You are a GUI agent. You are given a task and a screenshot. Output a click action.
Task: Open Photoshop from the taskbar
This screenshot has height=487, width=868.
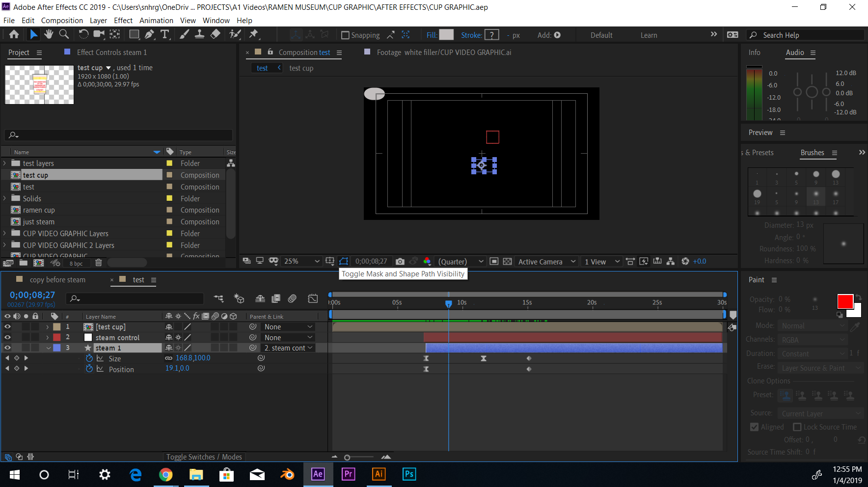pos(409,474)
